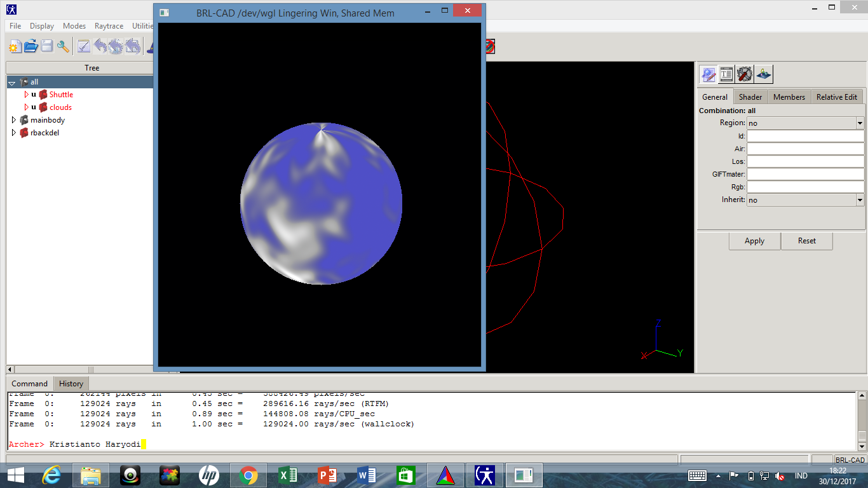
Task: Click the New database file icon
Action: (x=15, y=46)
